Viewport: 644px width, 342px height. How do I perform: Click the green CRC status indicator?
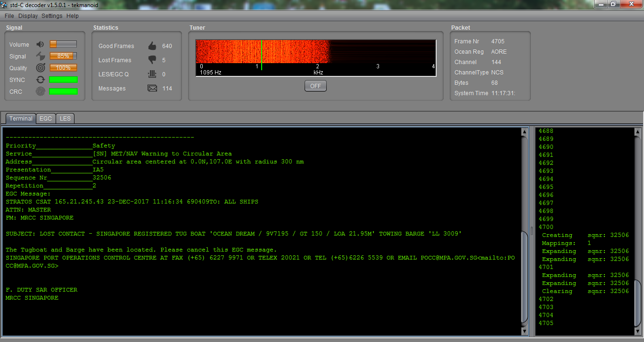point(64,91)
